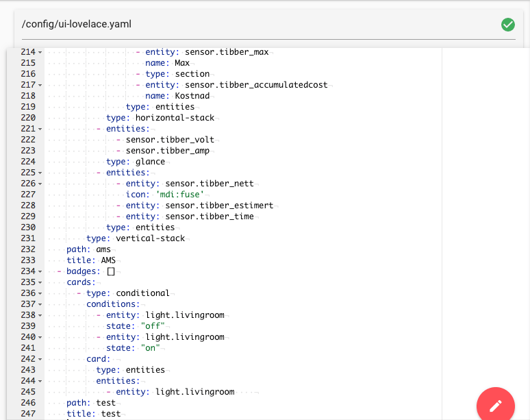
Task: Click the text sensor.tibber_max
Action: (x=227, y=52)
